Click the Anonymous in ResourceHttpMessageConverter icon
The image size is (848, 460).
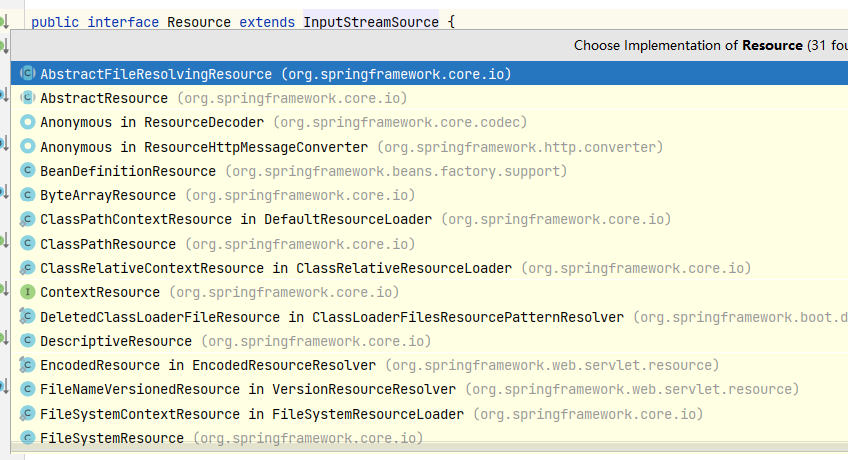coord(28,146)
